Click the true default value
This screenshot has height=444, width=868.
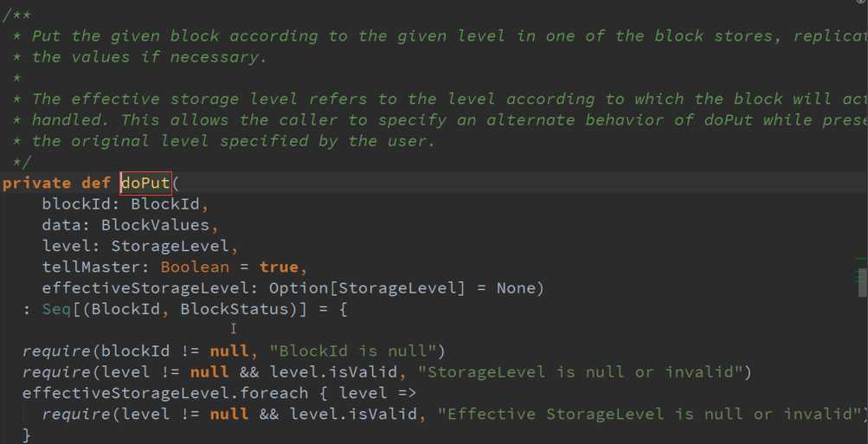[279, 267]
